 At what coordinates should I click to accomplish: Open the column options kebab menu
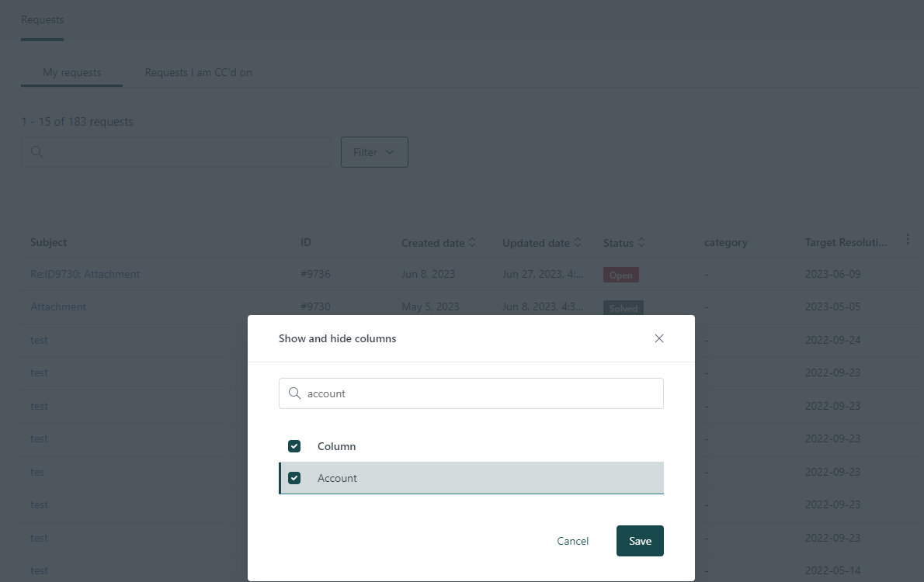coord(908,240)
